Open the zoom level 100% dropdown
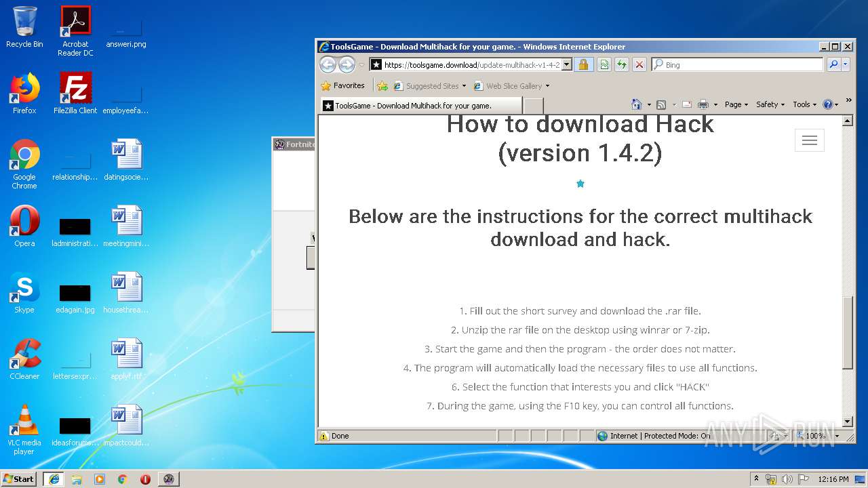Viewport: 868px width, 488px height. [x=837, y=436]
